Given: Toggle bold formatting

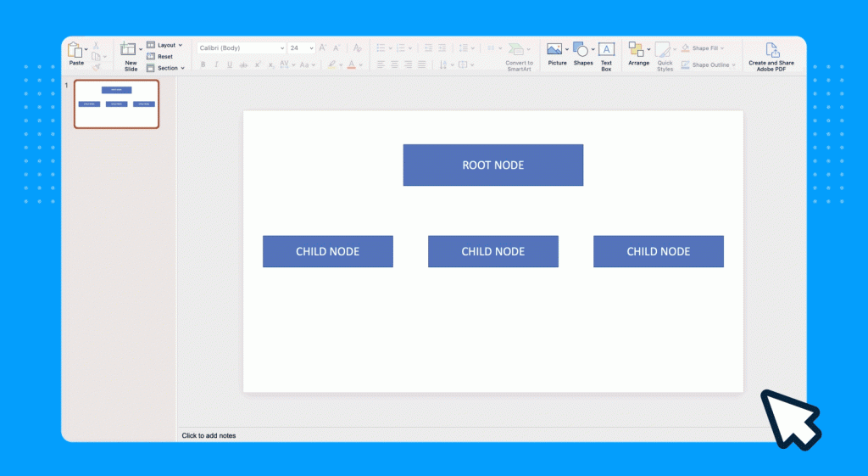Looking at the screenshot, I should 203,64.
